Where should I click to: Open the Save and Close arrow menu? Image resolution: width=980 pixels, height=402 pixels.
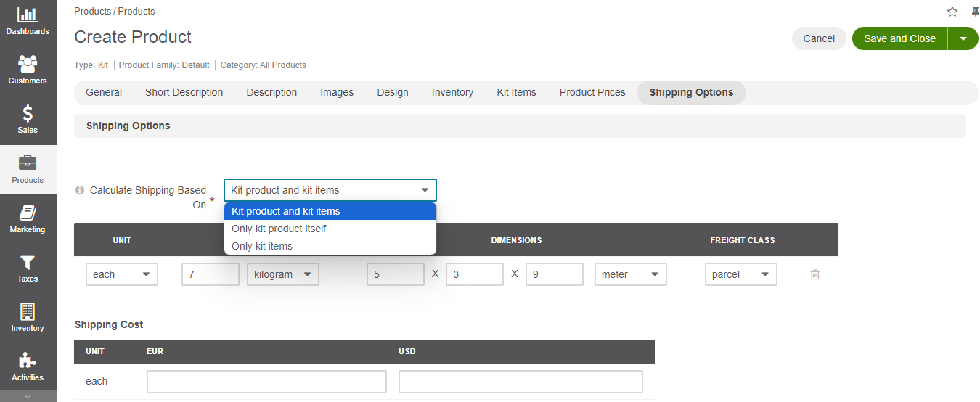(x=963, y=38)
